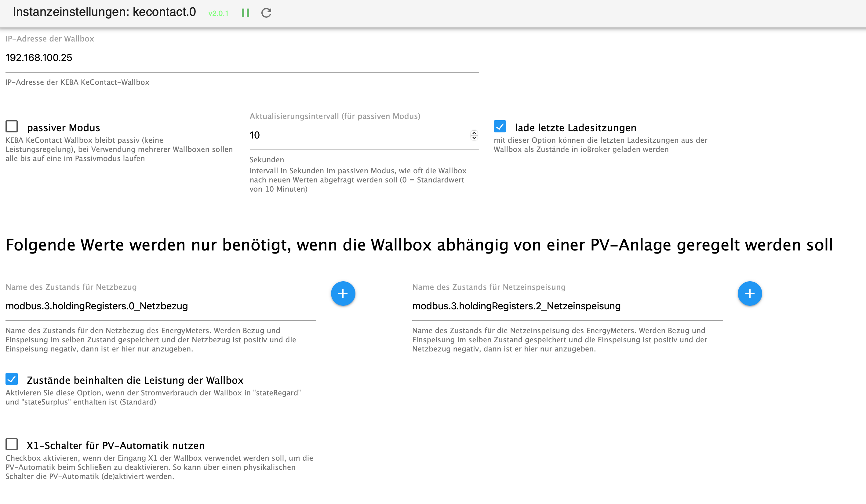Open state picker for Netzbezug

pyautogui.click(x=343, y=293)
